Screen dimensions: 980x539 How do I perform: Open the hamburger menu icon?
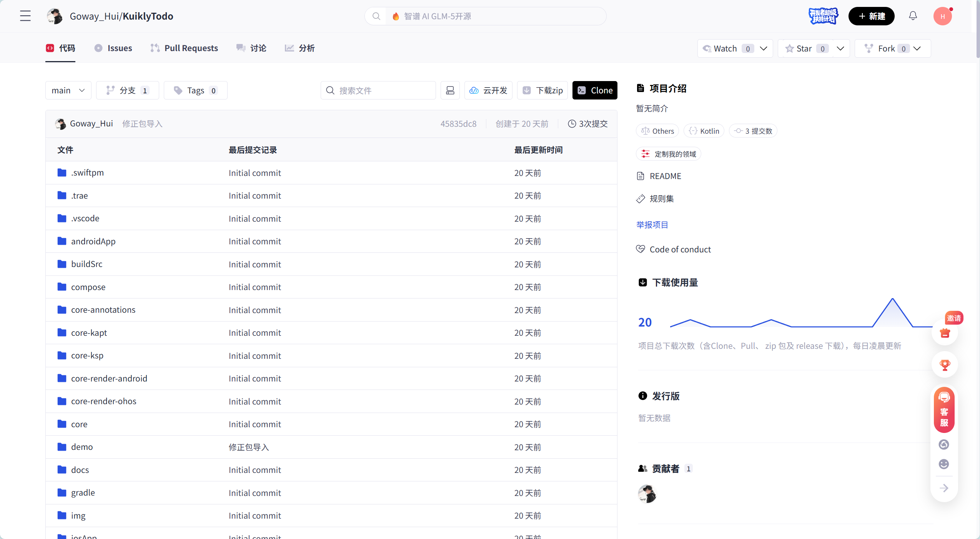click(x=25, y=16)
